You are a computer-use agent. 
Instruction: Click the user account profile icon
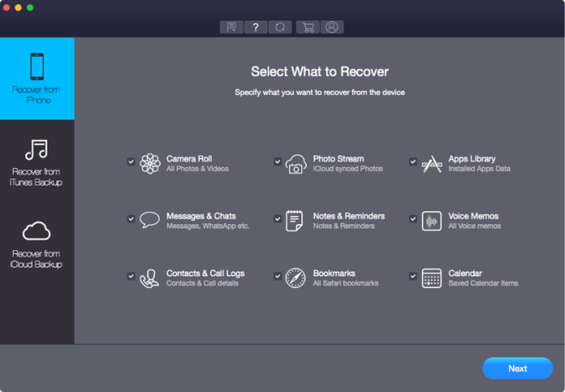[x=332, y=27]
